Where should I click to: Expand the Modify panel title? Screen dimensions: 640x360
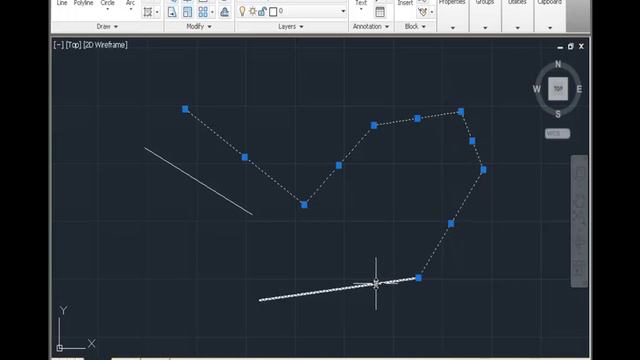pos(199,27)
